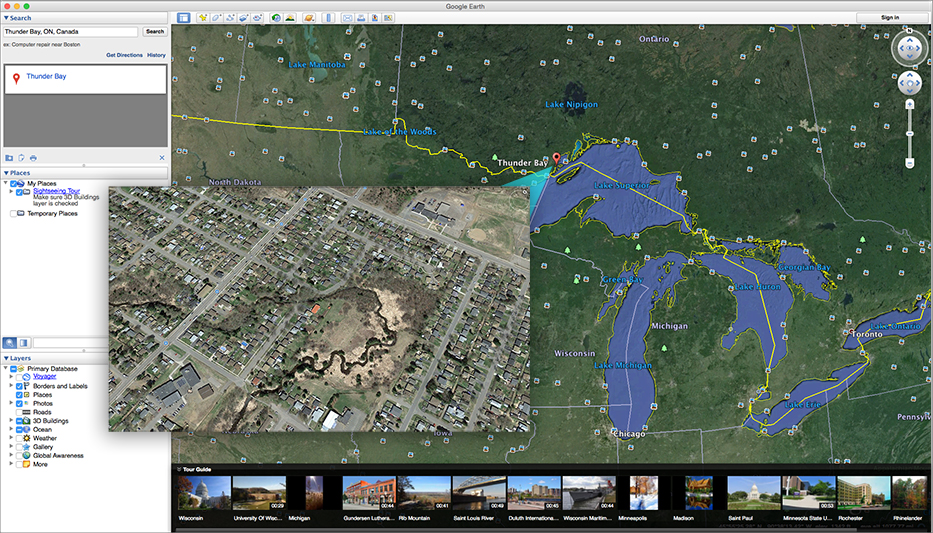Screen dimensions: 933x533
Task: Collapse the Places panel header triangle
Action: coord(7,173)
